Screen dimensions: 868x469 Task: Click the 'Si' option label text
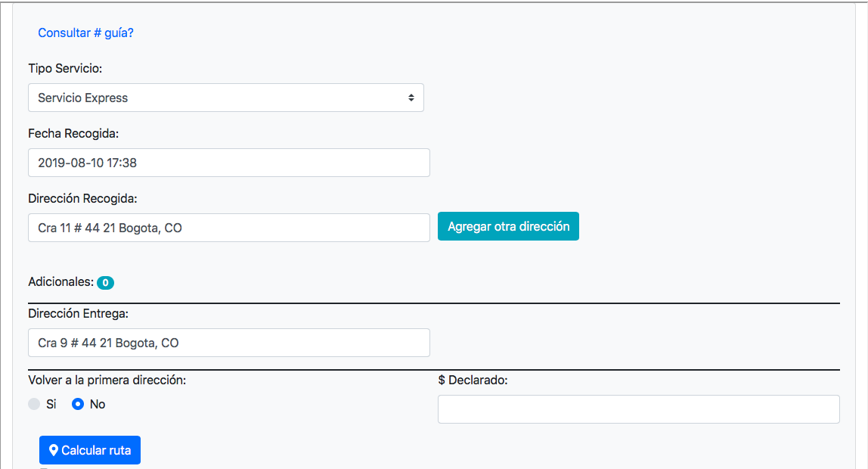[51, 404]
